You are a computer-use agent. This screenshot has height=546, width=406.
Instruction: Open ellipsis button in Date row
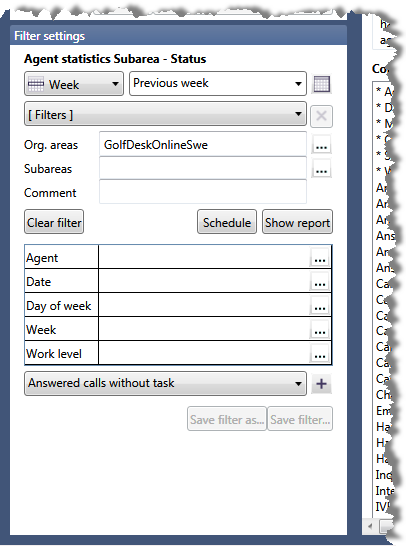click(x=320, y=282)
